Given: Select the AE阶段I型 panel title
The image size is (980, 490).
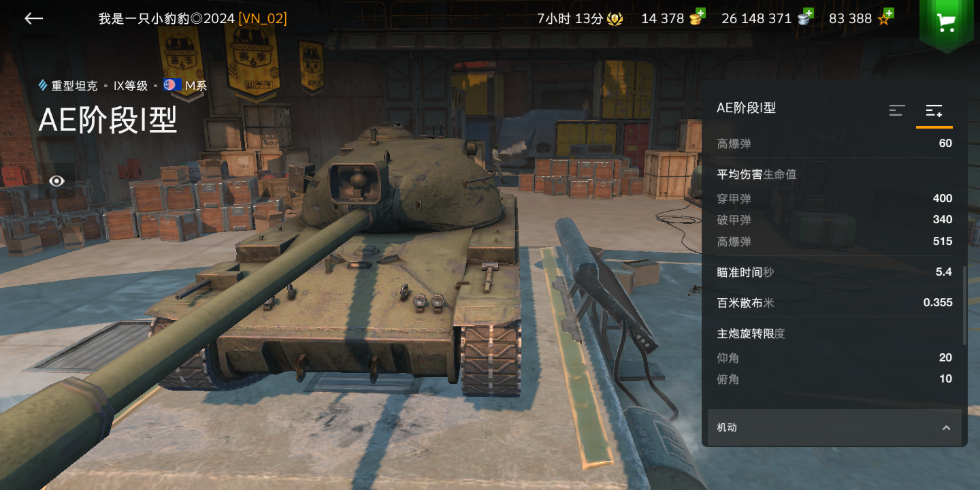Looking at the screenshot, I should (x=746, y=108).
